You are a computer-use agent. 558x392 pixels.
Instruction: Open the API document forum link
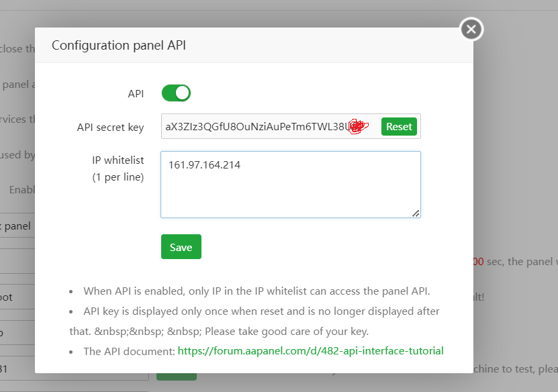point(310,350)
